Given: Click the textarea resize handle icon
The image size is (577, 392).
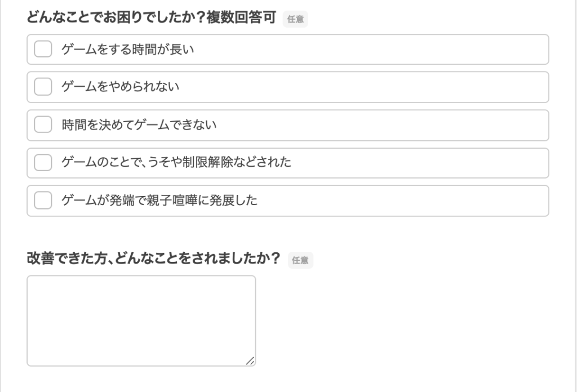Looking at the screenshot, I should (250, 361).
